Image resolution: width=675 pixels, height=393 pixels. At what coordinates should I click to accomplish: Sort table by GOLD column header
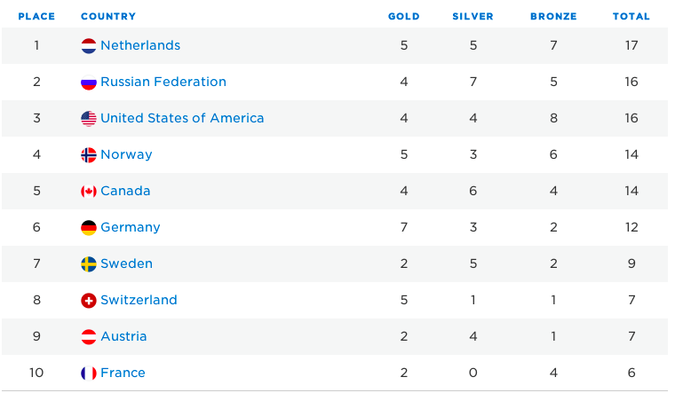point(403,16)
